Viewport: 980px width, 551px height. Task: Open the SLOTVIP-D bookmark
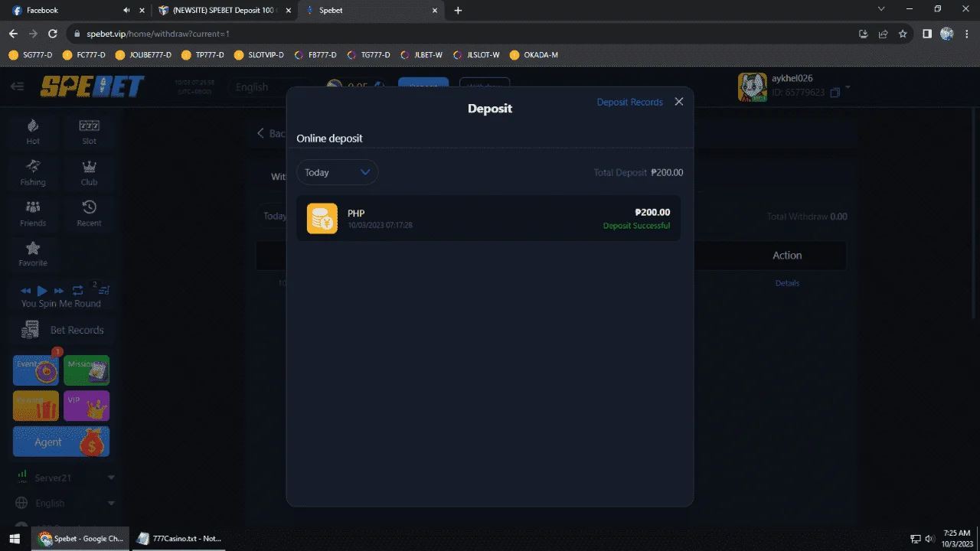259,55
